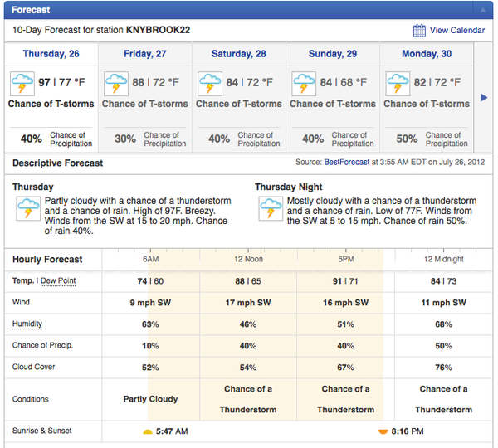Open the View Calendar link

(x=457, y=30)
